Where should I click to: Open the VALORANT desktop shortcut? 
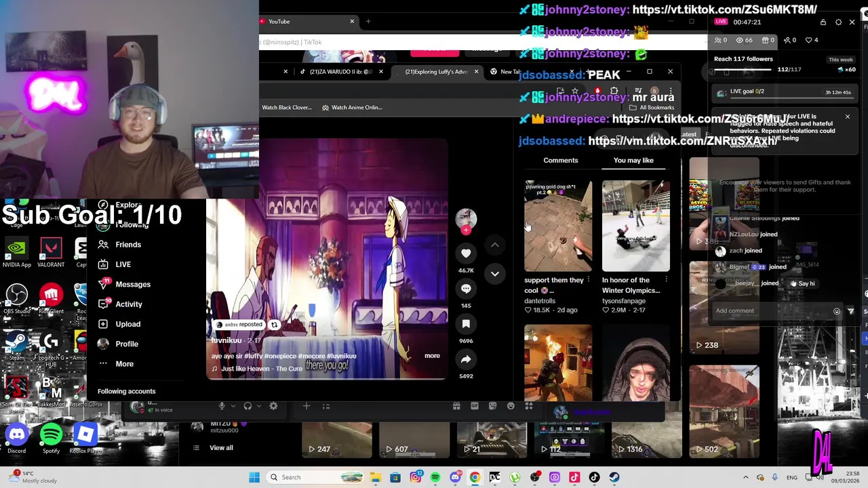(x=51, y=252)
